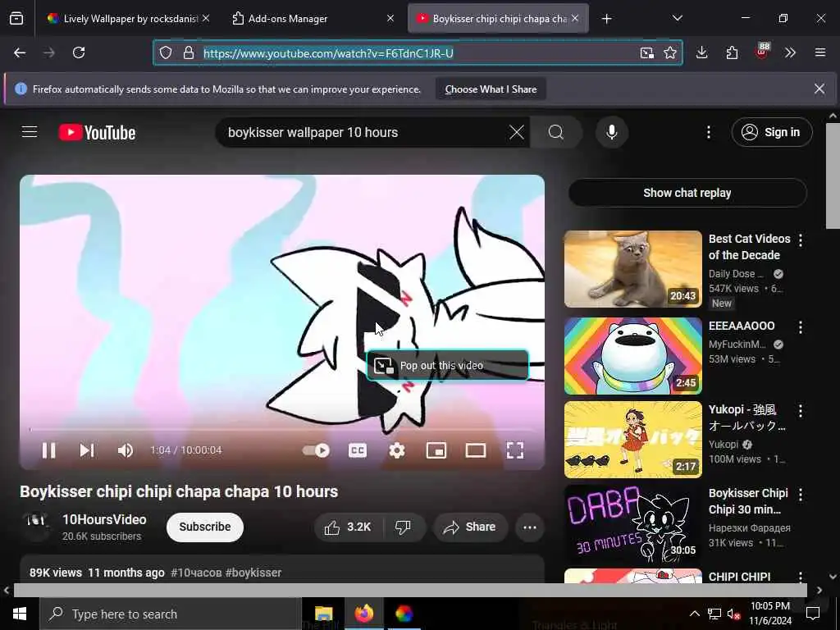Open 10HoursVideo channel name link
The width and height of the screenshot is (840, 630).
pos(104,519)
